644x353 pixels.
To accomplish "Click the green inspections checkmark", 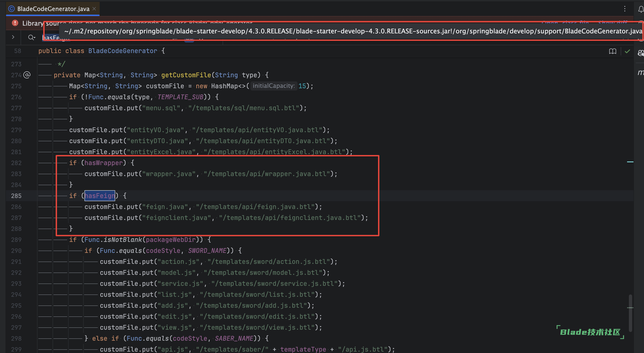I will pyautogui.click(x=627, y=51).
